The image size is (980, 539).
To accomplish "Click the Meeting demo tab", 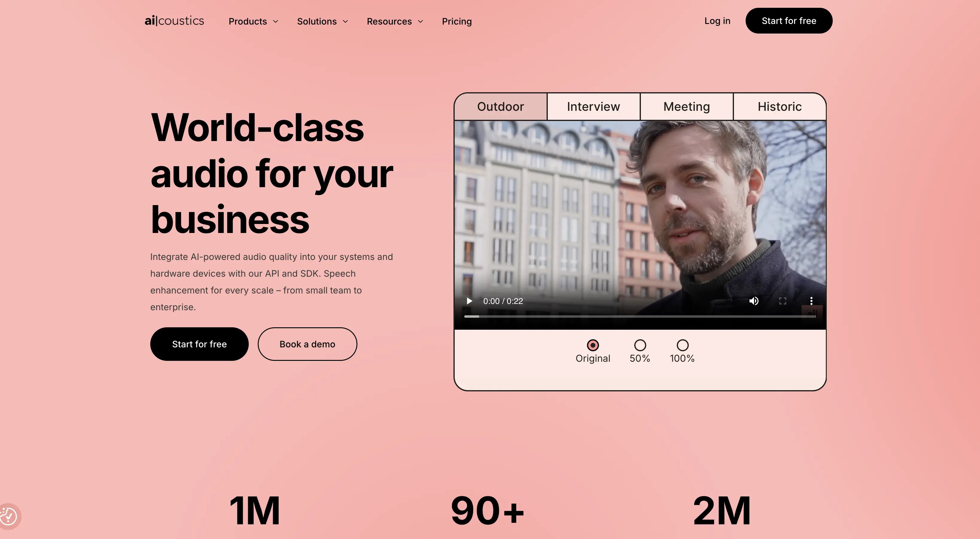I will click(x=687, y=107).
